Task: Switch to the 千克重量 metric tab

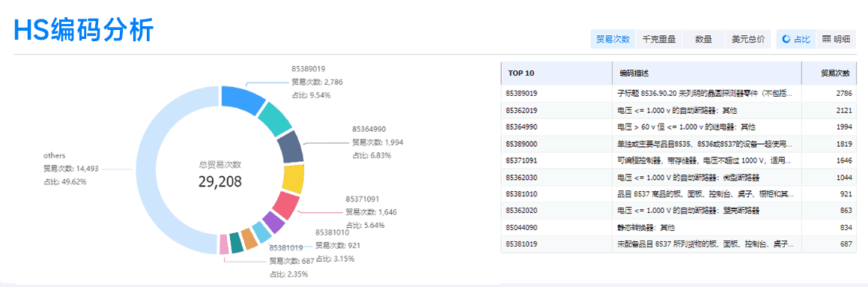Action: (x=658, y=39)
